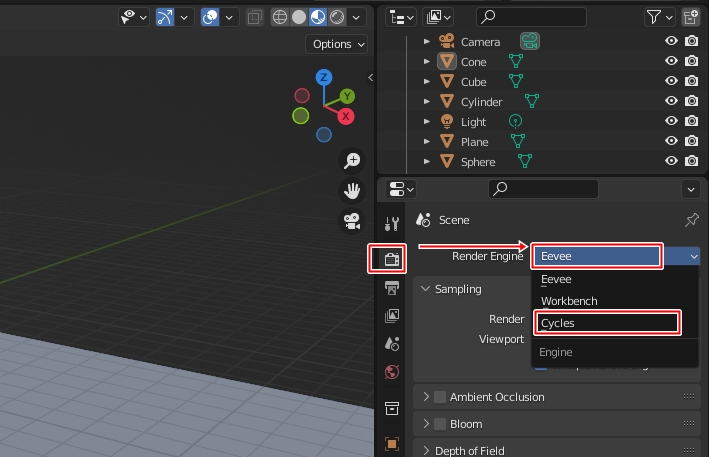Enable the Bloom checkbox
Screen dimensions: 709x457
(x=440, y=424)
